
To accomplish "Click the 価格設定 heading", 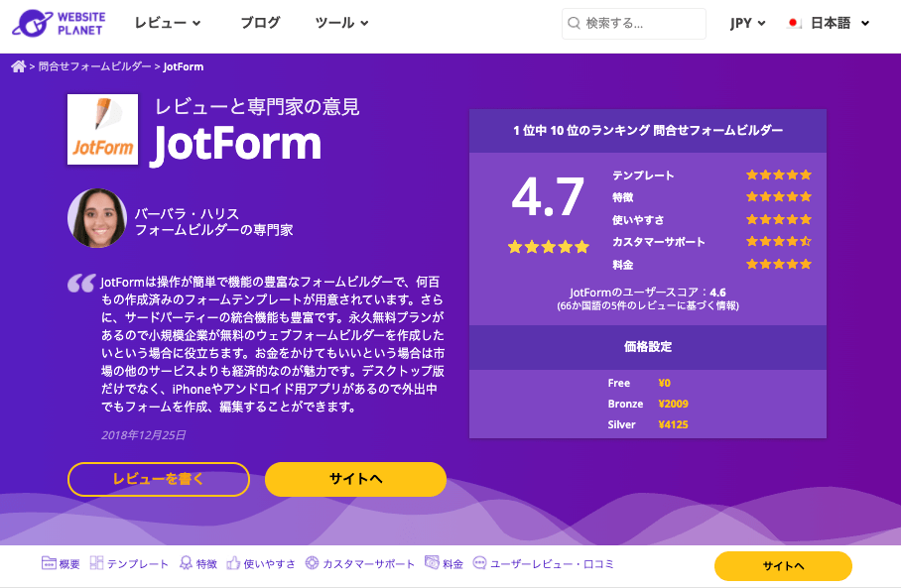I will tap(648, 347).
